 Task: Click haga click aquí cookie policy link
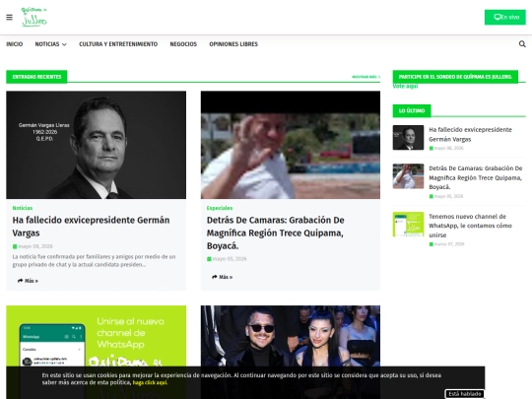pos(150,382)
